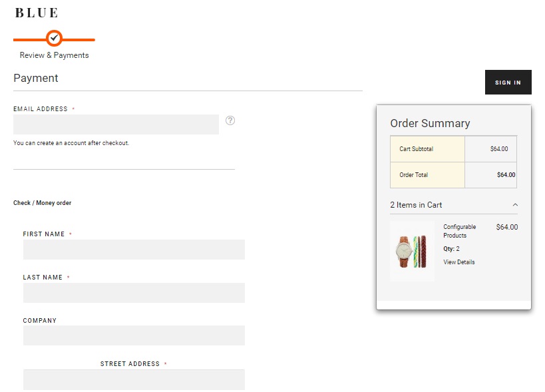Focus the Last Name field
This screenshot has width=545, height=392.
click(x=134, y=293)
